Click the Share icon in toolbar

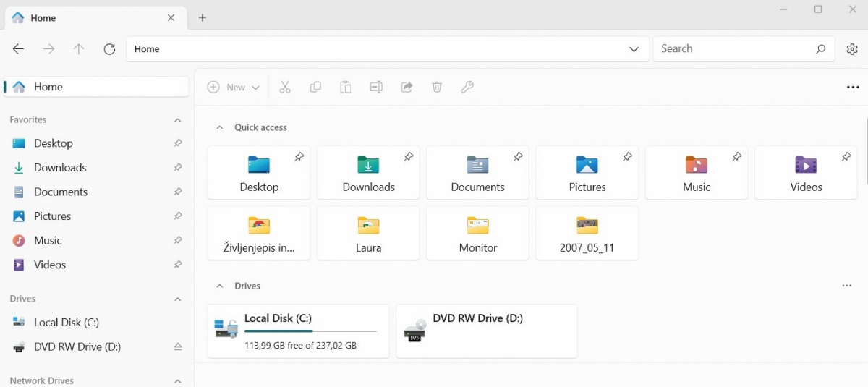(407, 88)
